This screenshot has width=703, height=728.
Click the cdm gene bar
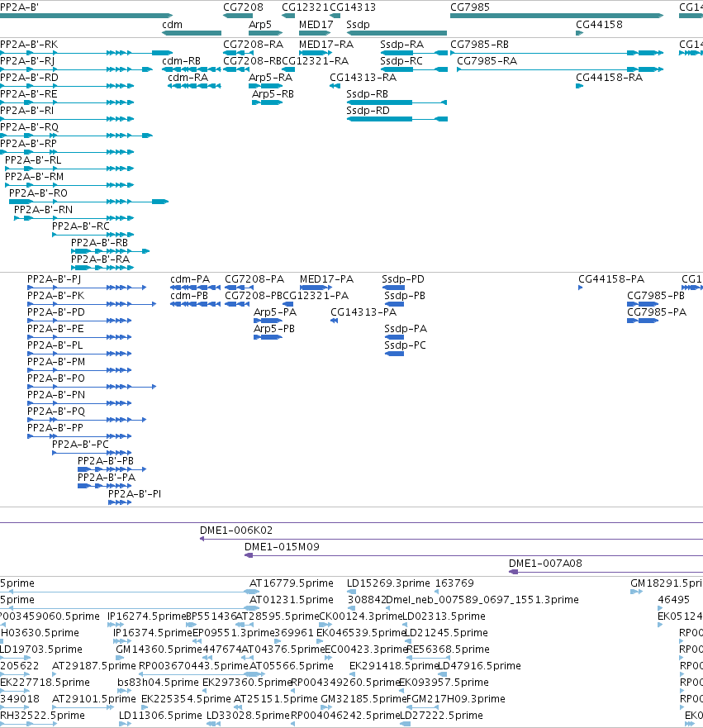coord(192,33)
